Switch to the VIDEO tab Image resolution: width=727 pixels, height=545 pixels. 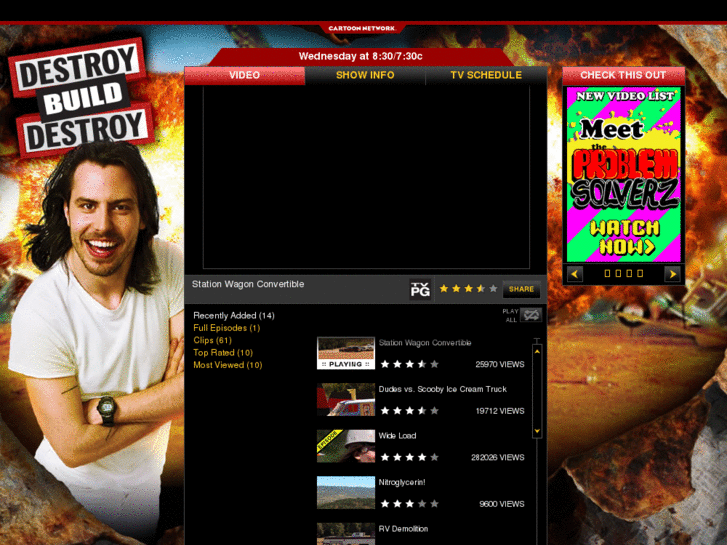(244, 75)
